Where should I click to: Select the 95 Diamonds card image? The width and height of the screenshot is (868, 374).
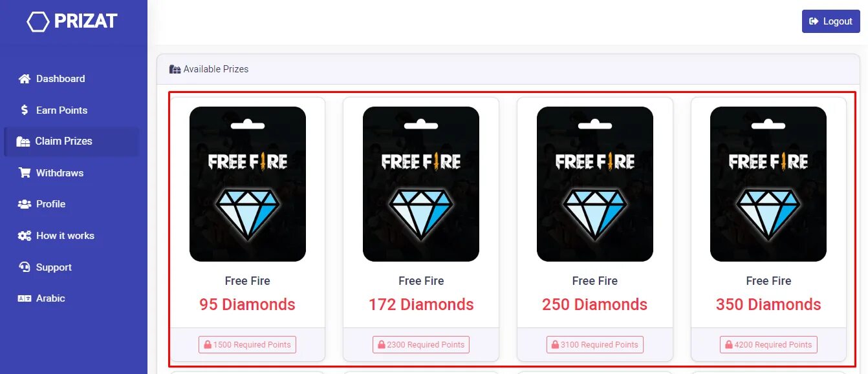pyautogui.click(x=248, y=184)
